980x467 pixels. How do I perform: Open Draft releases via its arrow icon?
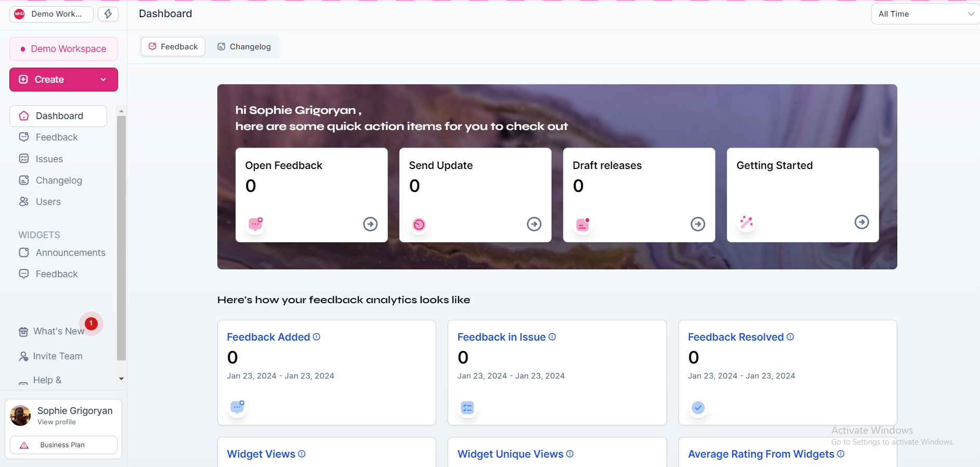click(698, 224)
